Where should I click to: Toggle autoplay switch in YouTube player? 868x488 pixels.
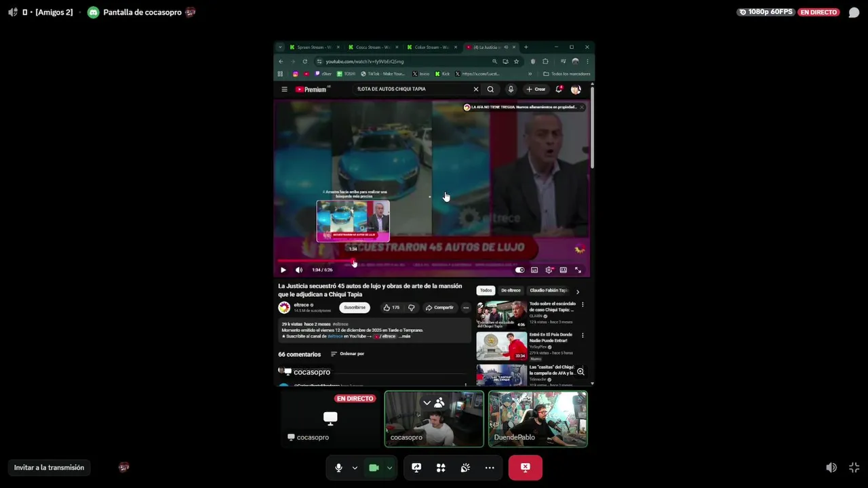tap(520, 270)
